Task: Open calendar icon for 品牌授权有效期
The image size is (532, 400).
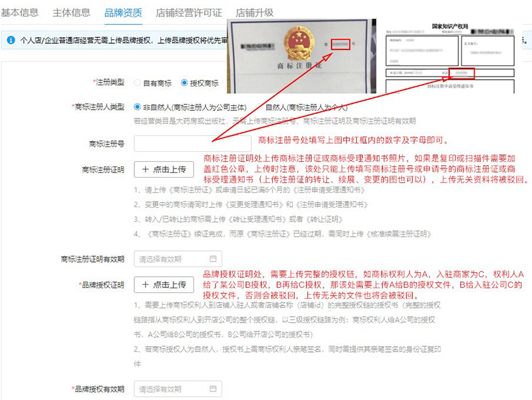Action: (213, 389)
